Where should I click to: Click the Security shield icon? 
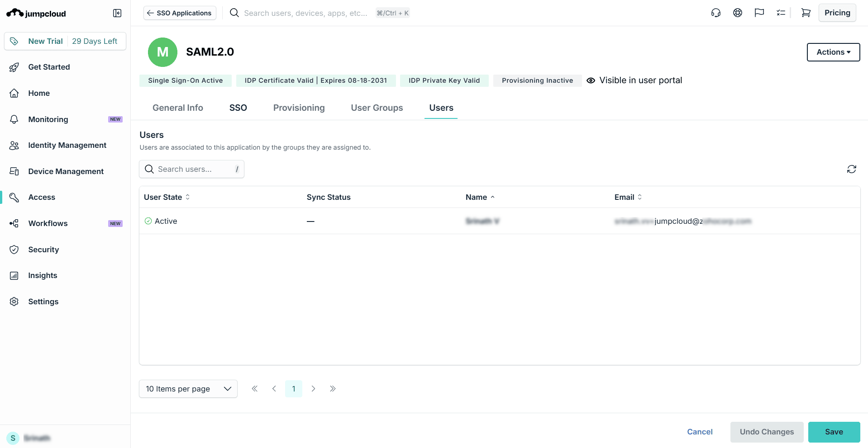click(14, 250)
